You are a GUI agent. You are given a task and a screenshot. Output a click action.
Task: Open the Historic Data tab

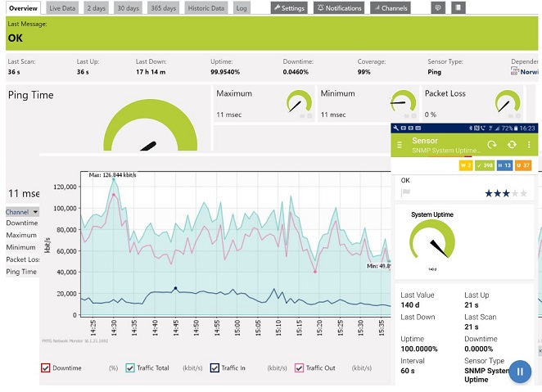(206, 8)
